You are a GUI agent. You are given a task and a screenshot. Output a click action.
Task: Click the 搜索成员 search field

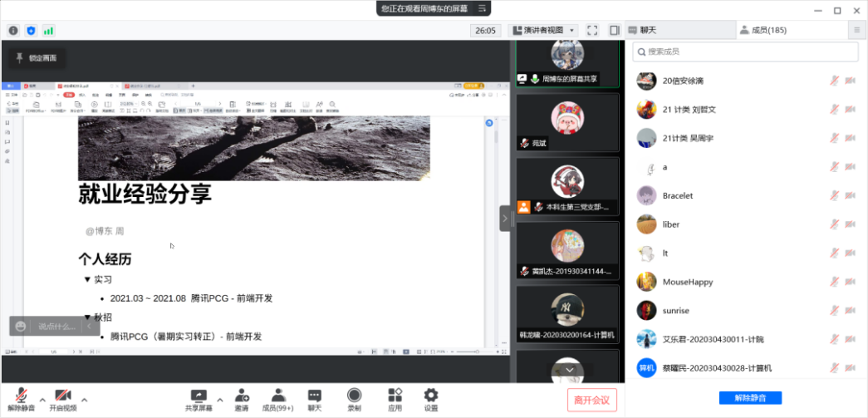(x=745, y=52)
